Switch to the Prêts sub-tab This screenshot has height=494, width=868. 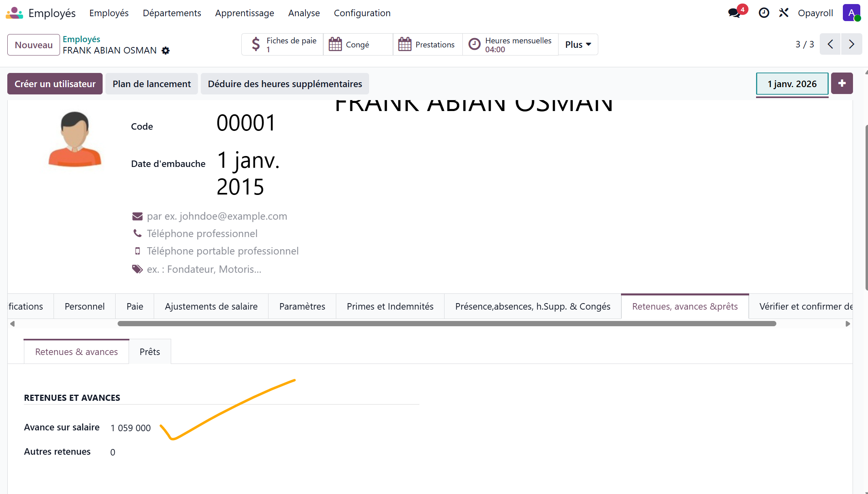point(150,352)
